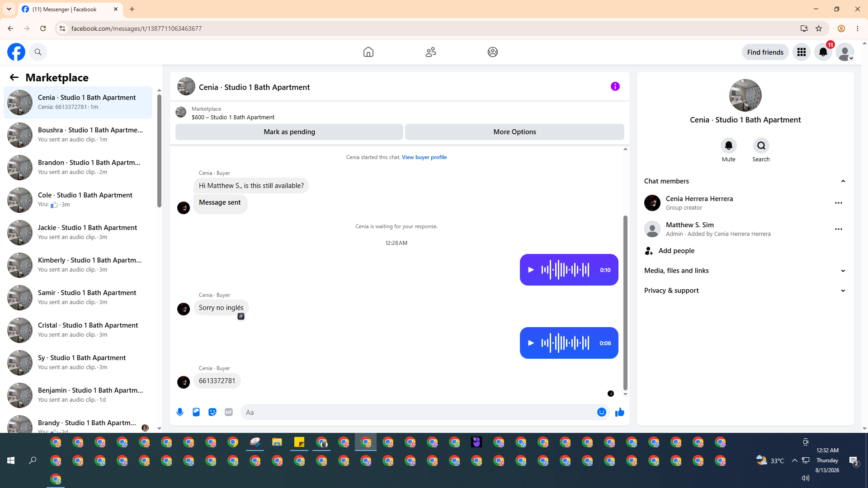Open the GIF picker

[229, 412]
